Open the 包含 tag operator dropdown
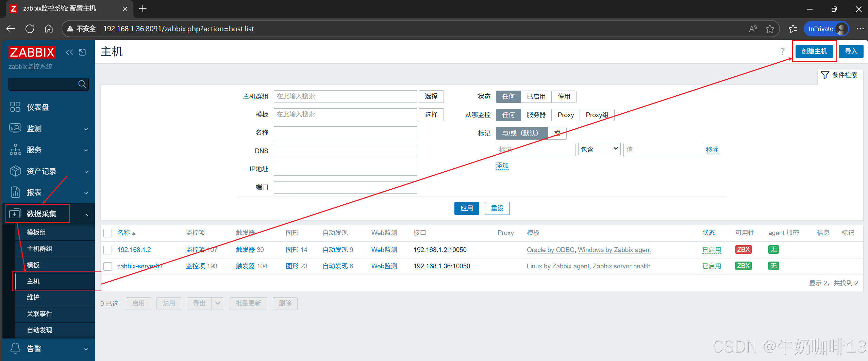868x361 pixels. click(599, 150)
